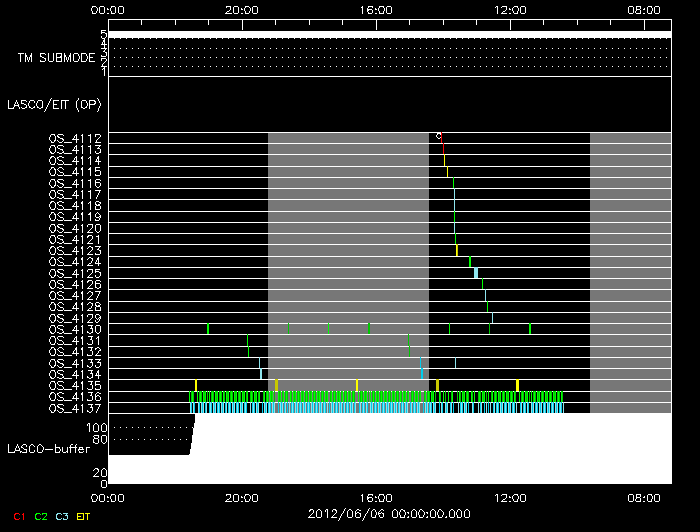Click the bottom axis 20:00 time label

[x=242, y=498]
